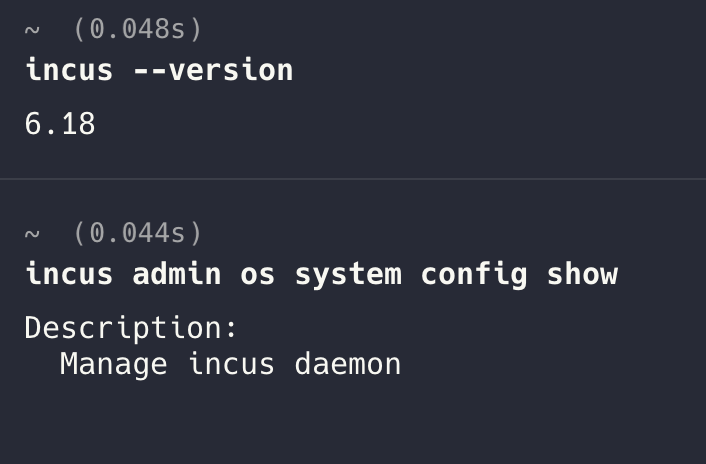Click the tilde directory above the admin command
The image size is (706, 464).
point(32,234)
